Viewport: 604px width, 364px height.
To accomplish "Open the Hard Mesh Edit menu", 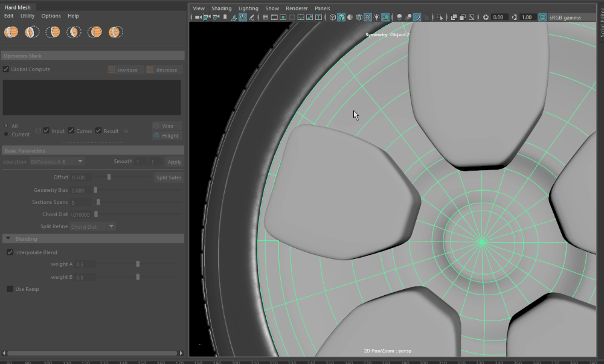I will tap(8, 16).
